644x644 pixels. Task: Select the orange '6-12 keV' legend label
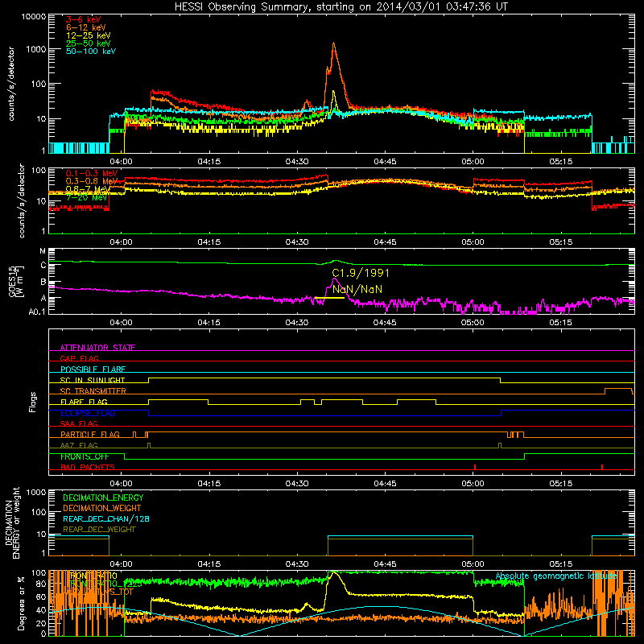(86, 27)
